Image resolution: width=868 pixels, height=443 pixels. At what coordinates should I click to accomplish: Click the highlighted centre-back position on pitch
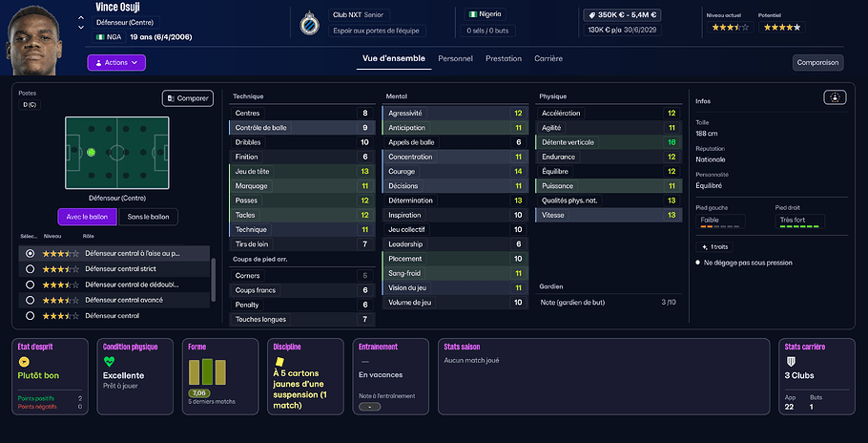(92, 152)
